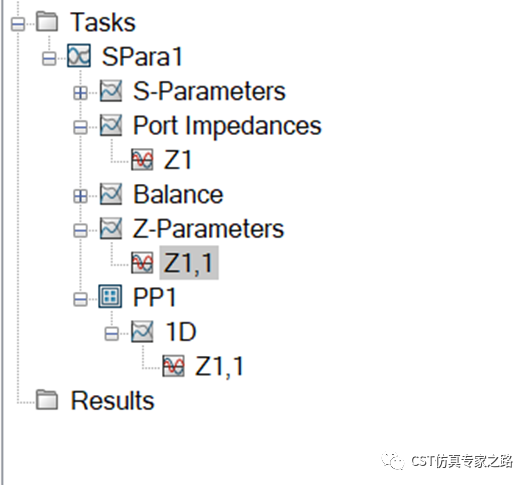Select the highlighted Z1,1 under Z-Parameters
Viewport: 529px width, 485px height.
(189, 263)
